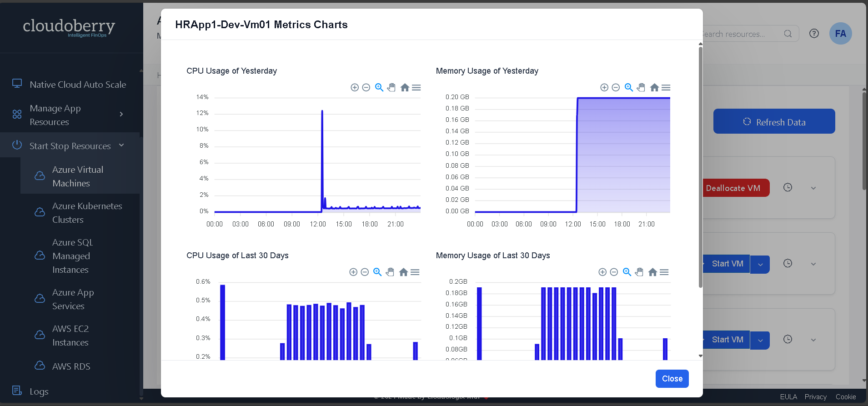Viewport: 868px width, 406px height.
Task: Zoom out on Memory Usage of Yesterday chart
Action: click(x=616, y=87)
